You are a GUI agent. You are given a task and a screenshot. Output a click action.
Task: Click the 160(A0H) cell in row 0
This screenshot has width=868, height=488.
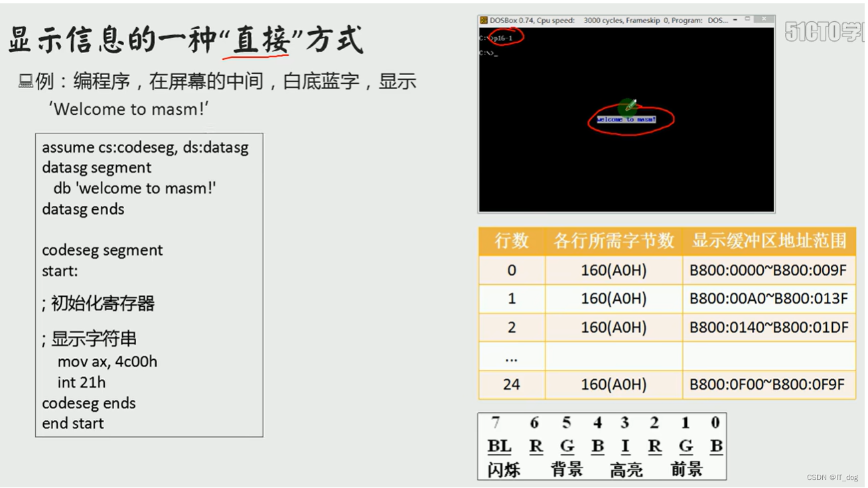614,270
